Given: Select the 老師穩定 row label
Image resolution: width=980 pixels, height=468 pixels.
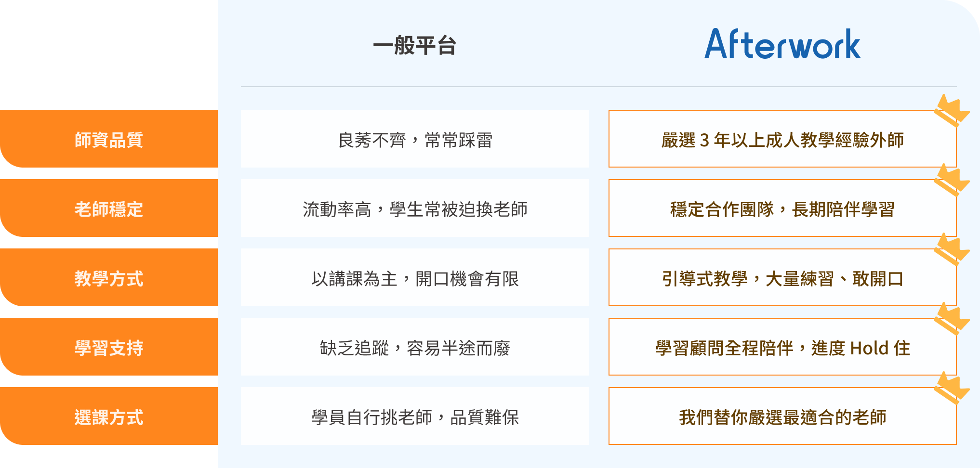Looking at the screenshot, I should pyautogui.click(x=109, y=208).
